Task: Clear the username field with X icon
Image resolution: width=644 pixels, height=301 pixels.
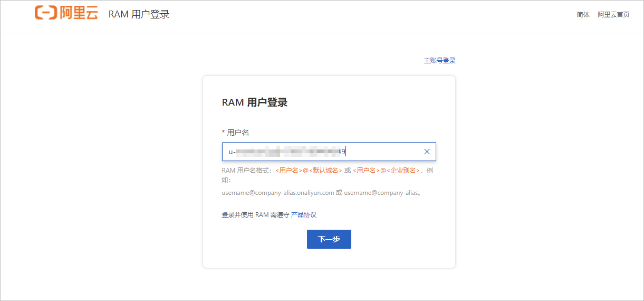Action: (x=427, y=152)
